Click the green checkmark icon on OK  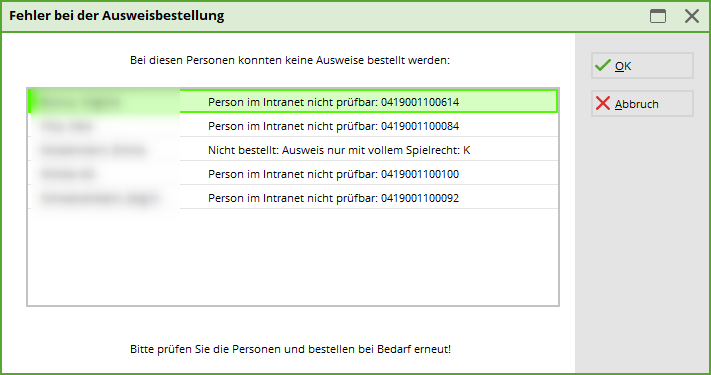pyautogui.click(x=603, y=65)
